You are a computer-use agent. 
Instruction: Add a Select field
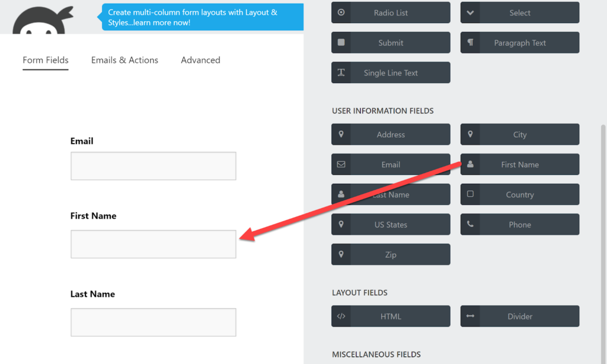(x=520, y=12)
